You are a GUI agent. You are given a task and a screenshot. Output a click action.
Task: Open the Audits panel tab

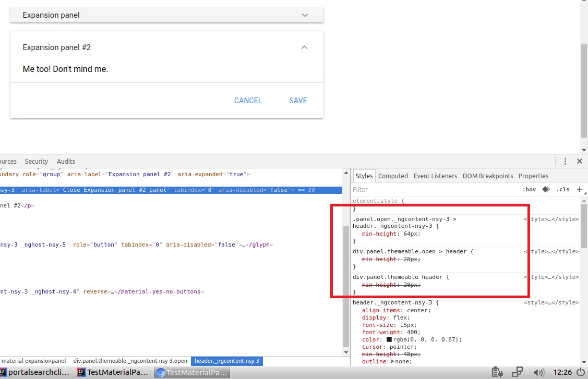pos(66,161)
